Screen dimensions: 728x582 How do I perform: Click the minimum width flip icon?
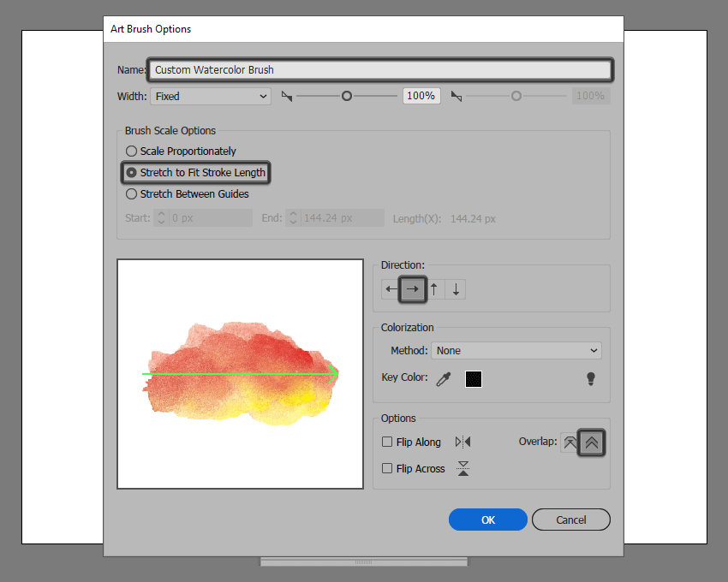point(287,96)
